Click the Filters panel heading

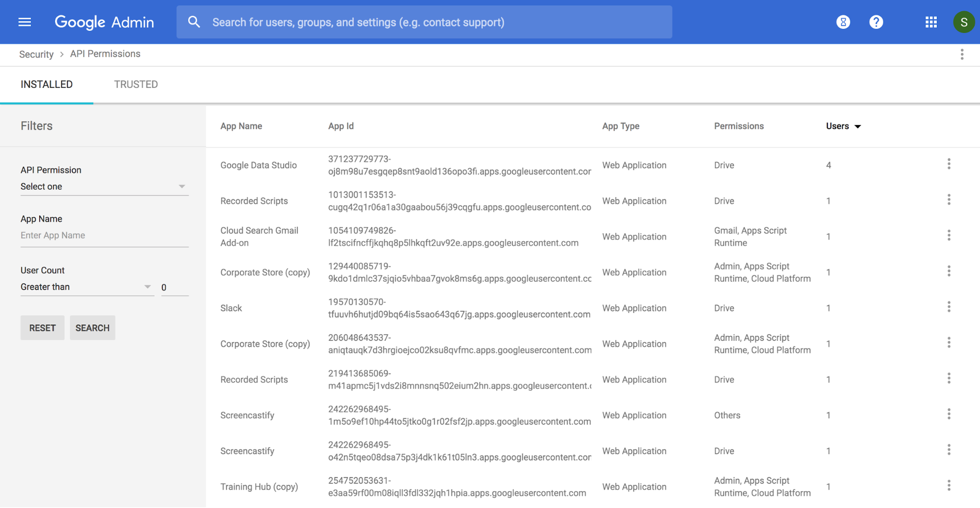(37, 126)
